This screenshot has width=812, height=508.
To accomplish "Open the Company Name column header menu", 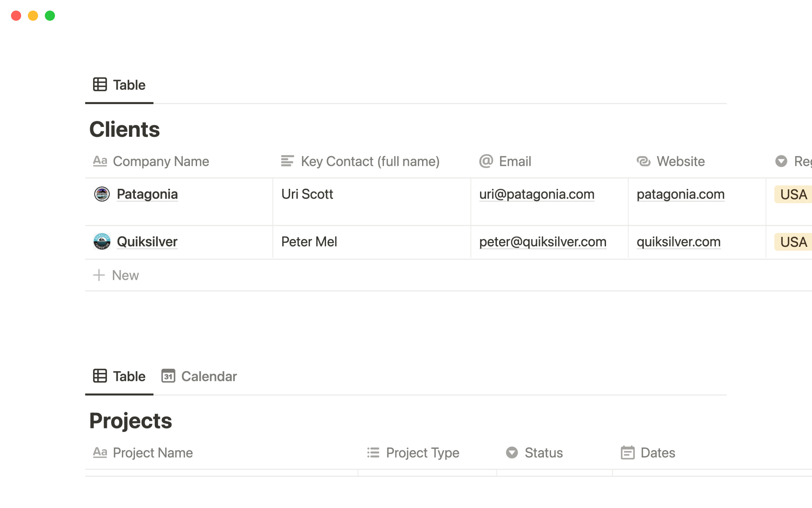I will (x=161, y=161).
